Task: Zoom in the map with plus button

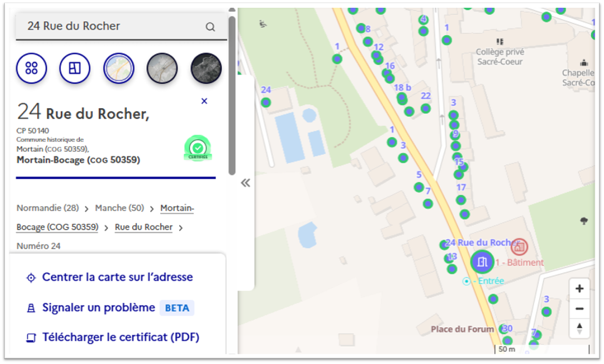Action: coord(580,289)
